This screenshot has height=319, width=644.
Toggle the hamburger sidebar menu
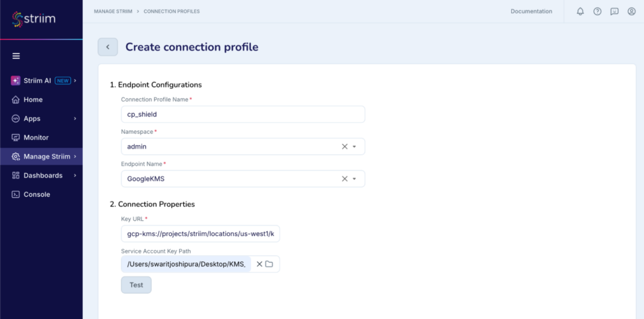click(x=16, y=56)
